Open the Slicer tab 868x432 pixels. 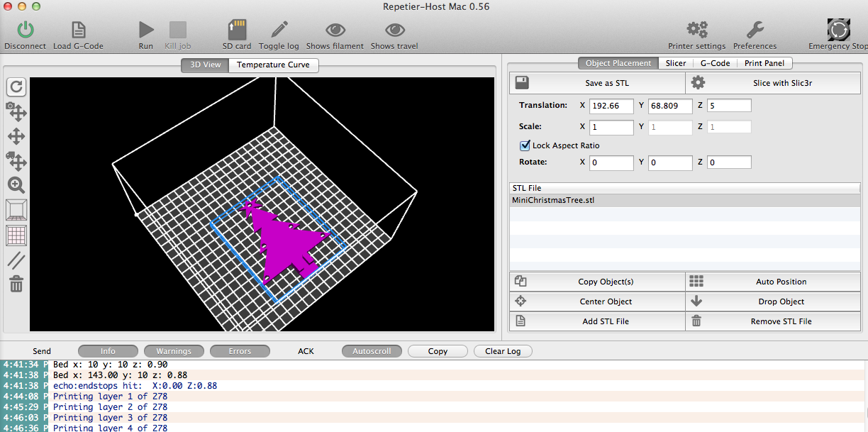(x=676, y=63)
